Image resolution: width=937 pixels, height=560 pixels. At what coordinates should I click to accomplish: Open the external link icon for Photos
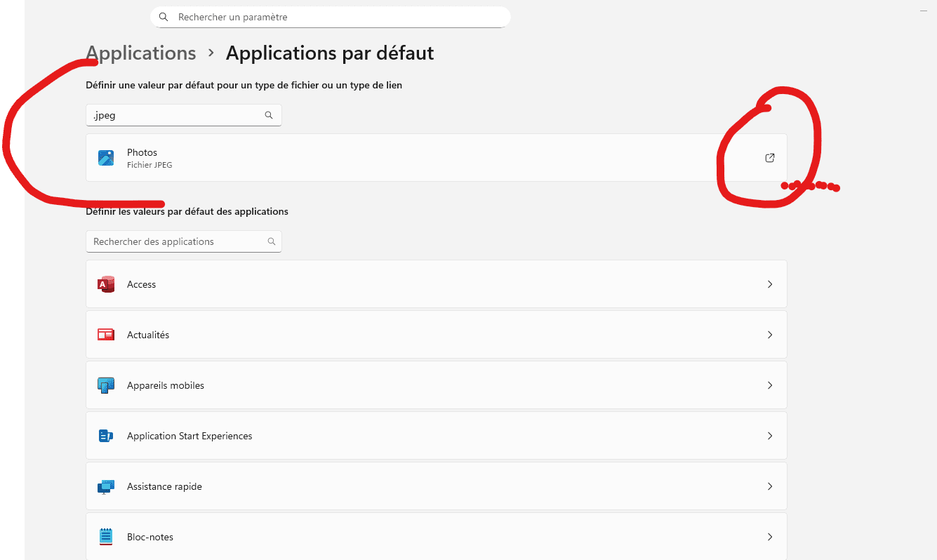[770, 158]
